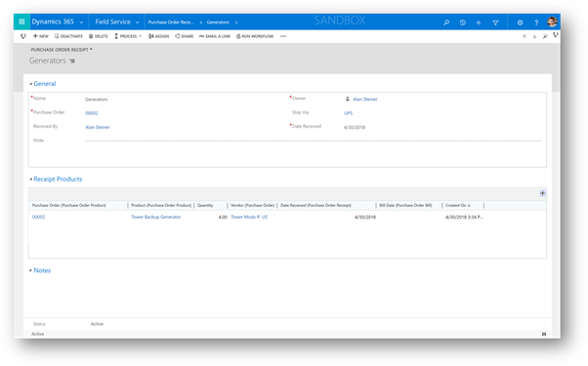Open the Ship Via UPS link
This screenshot has width=588, height=366.
(x=349, y=113)
